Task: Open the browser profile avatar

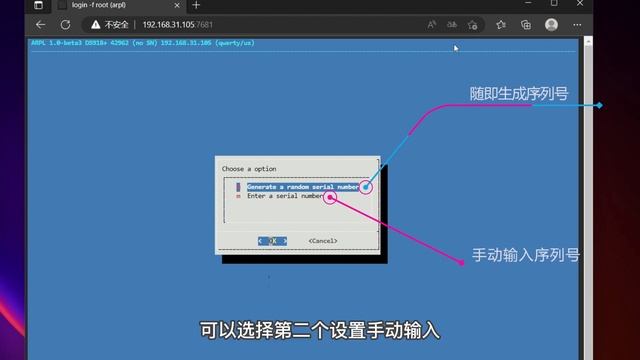Action: click(x=551, y=25)
